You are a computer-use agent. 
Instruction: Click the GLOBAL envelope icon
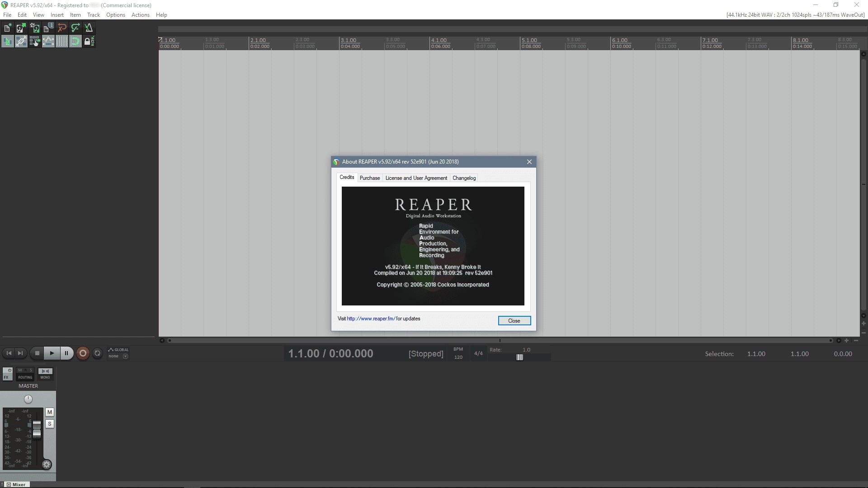(111, 350)
